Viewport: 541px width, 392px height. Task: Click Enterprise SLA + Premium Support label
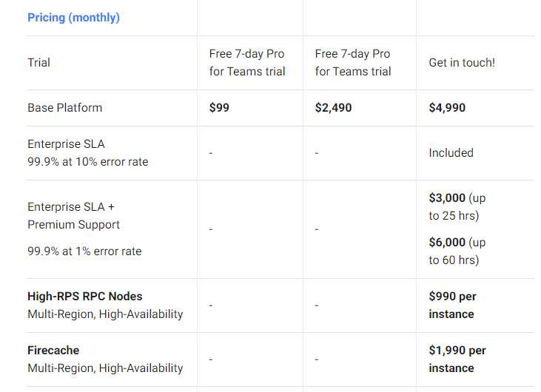pyautogui.click(x=73, y=216)
